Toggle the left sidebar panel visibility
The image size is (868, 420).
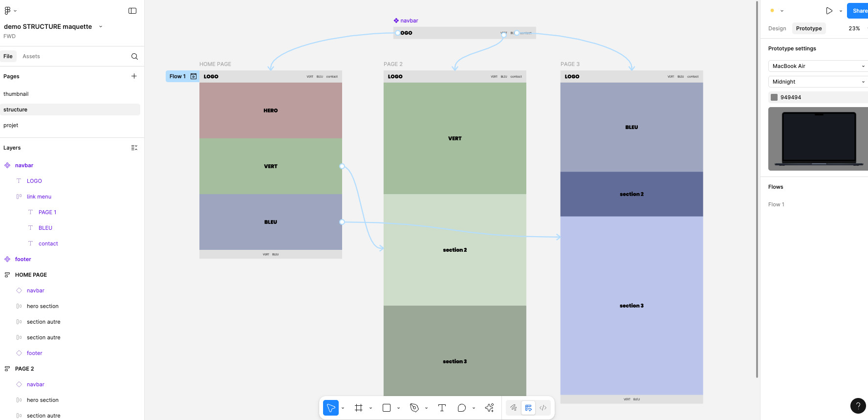point(132,11)
